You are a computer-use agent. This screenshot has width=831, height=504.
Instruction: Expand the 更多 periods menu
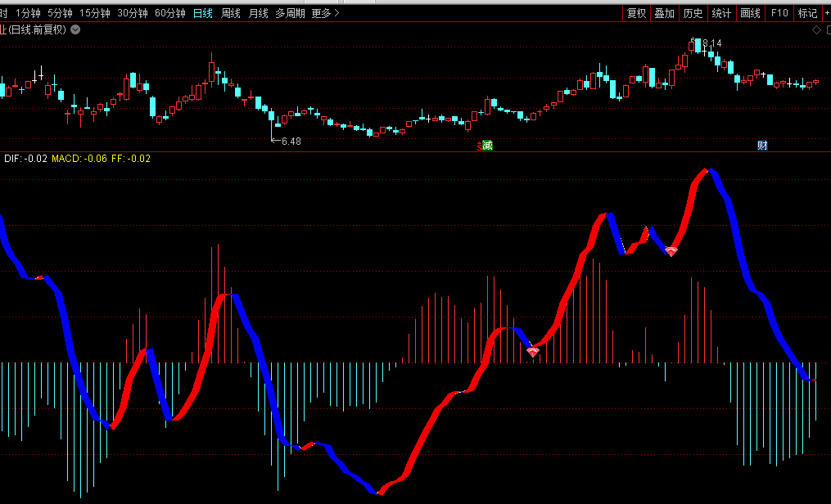coord(325,13)
